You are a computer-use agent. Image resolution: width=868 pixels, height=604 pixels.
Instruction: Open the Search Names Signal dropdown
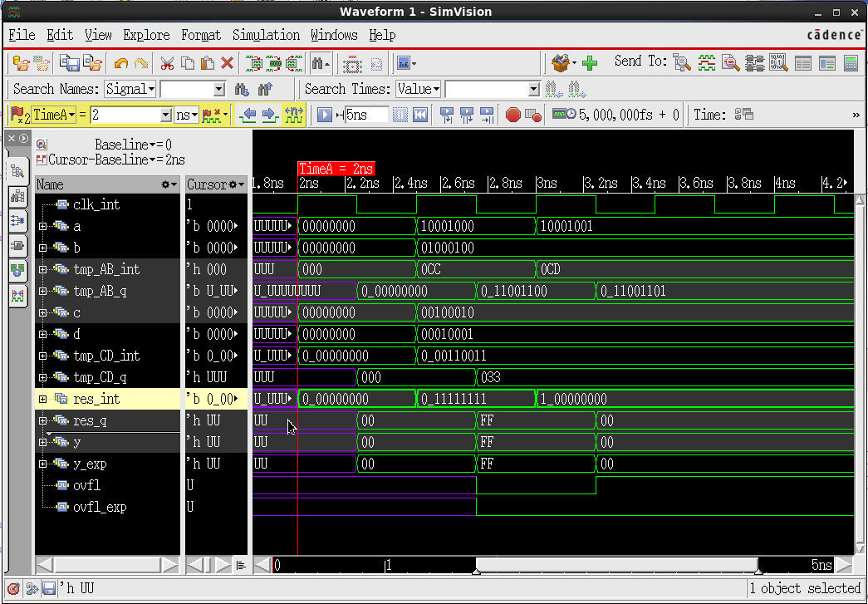pos(130,89)
